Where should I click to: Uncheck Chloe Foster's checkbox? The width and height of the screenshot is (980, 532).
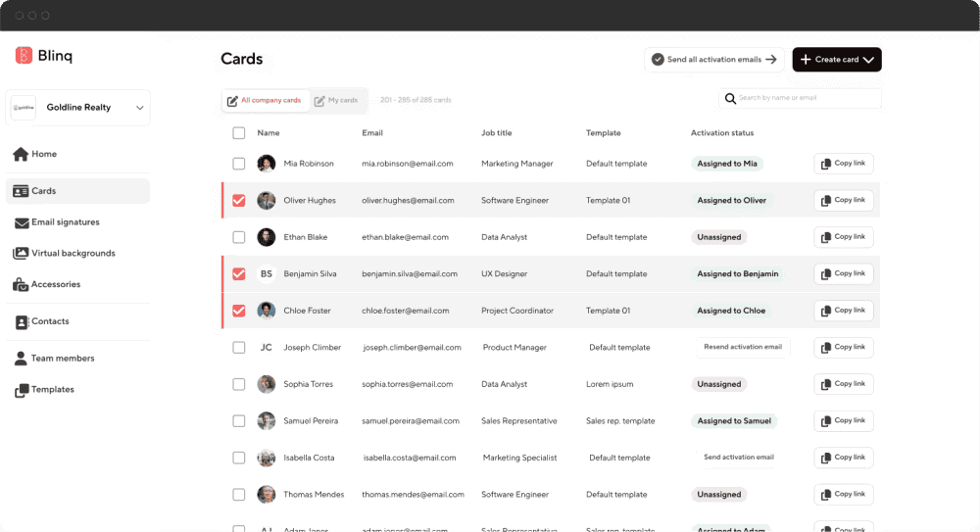point(239,311)
